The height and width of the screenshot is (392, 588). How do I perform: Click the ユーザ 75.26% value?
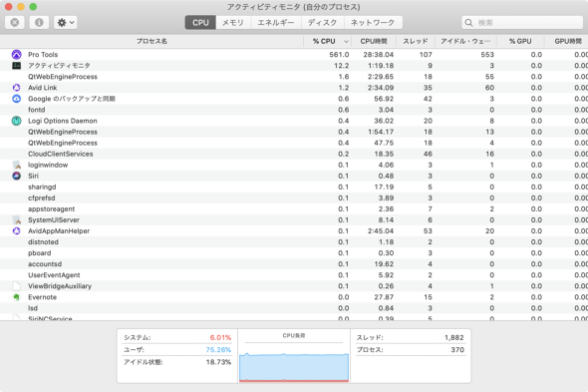point(218,349)
